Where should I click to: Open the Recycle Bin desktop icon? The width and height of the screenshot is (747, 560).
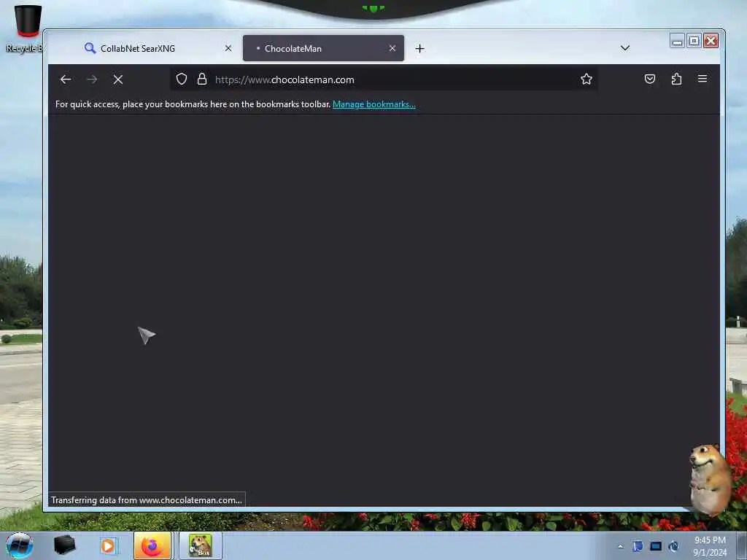[26, 28]
